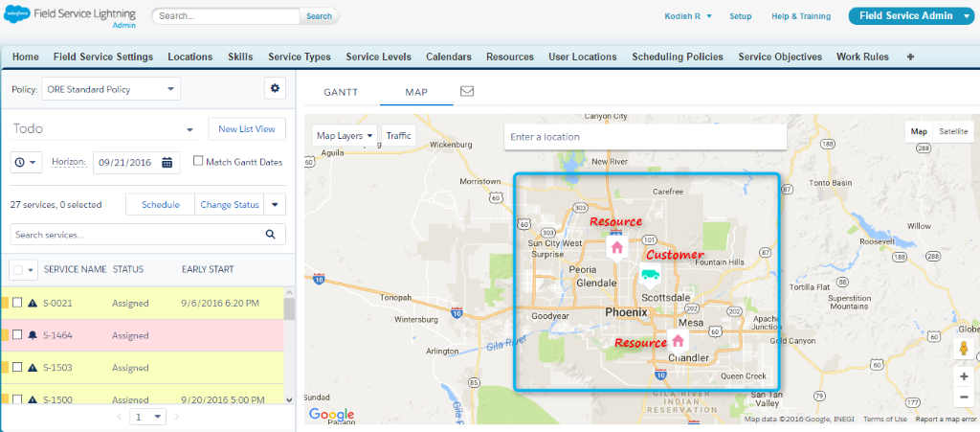Go to next page arrow in list pagination
Image resolution: width=980 pixels, height=432 pixels.
(x=177, y=417)
